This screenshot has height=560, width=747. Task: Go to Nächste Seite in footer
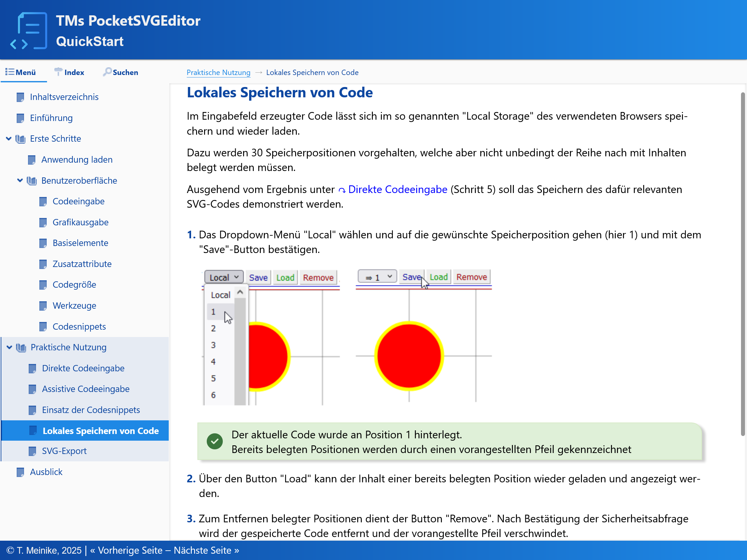coord(206,551)
